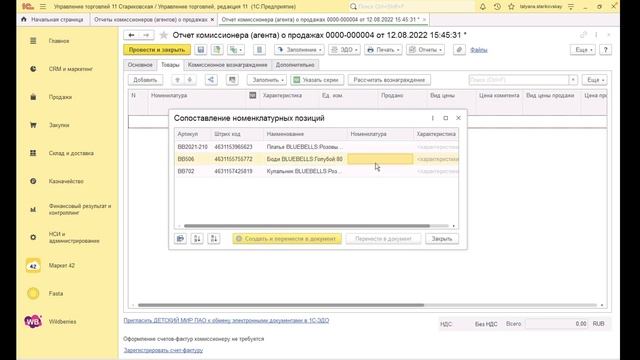This screenshot has height=360, width=640.
Task: Click Зарегистрировать счет-фактуру link
Action: (x=163, y=350)
